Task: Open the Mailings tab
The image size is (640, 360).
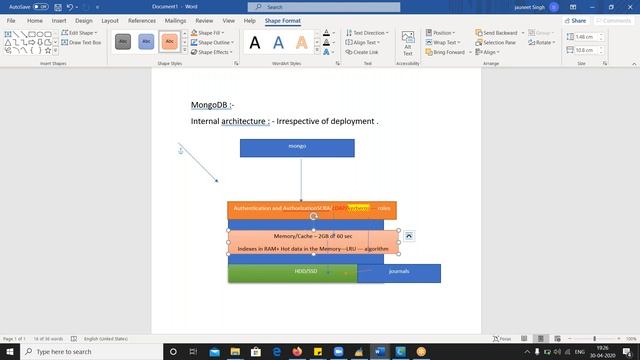Action: [x=175, y=20]
